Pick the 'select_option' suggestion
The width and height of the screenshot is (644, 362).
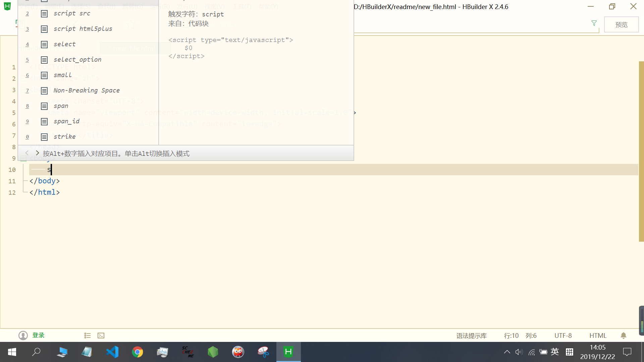click(88, 60)
